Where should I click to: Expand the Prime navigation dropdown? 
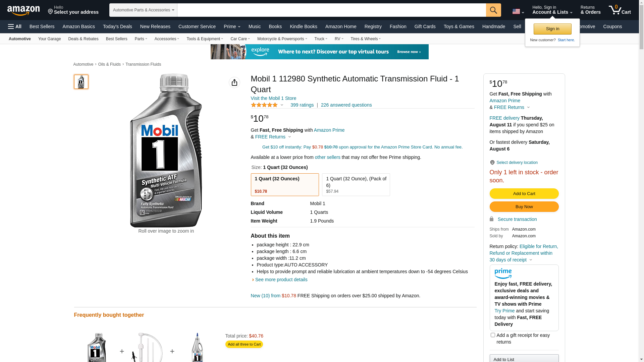tap(232, 26)
